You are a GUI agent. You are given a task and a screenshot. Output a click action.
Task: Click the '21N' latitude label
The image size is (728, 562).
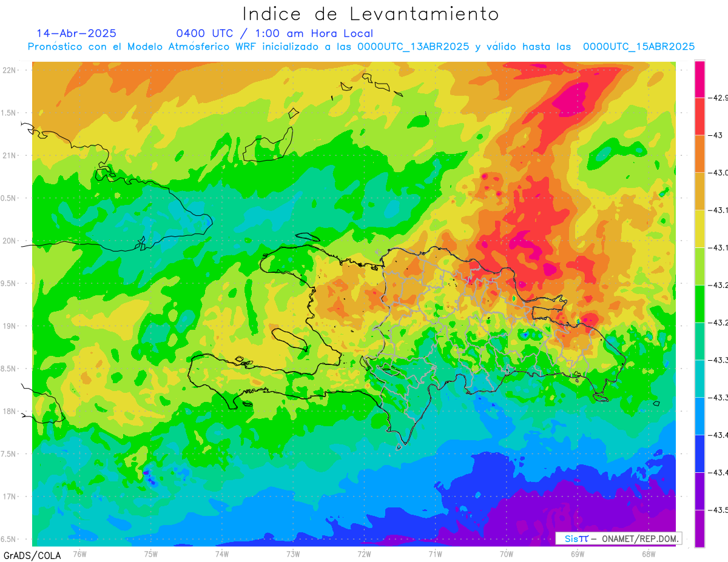click(x=9, y=156)
